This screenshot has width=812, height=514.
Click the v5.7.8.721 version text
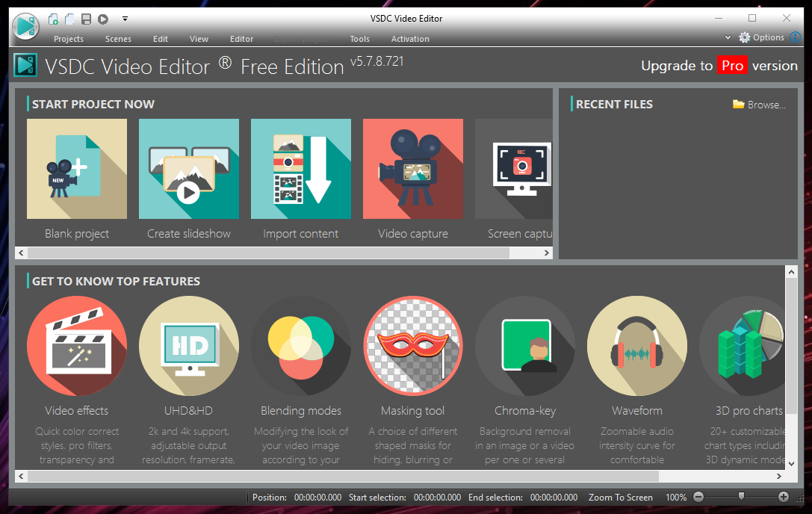pos(377,62)
